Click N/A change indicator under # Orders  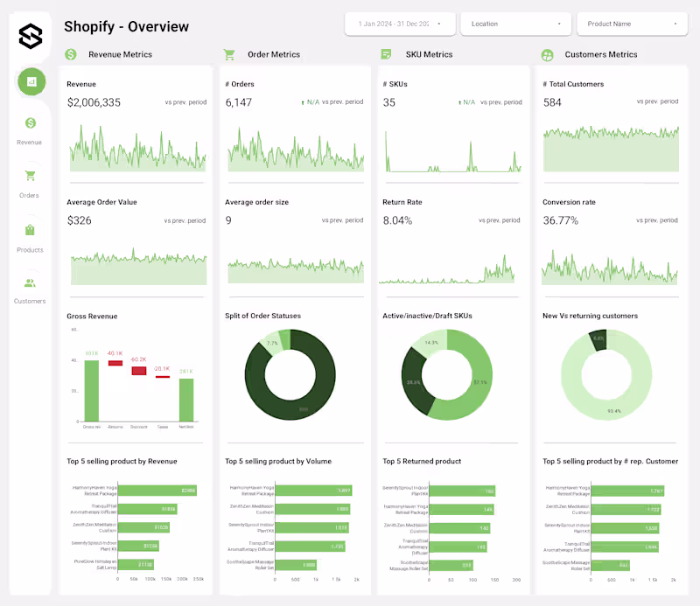click(x=311, y=102)
